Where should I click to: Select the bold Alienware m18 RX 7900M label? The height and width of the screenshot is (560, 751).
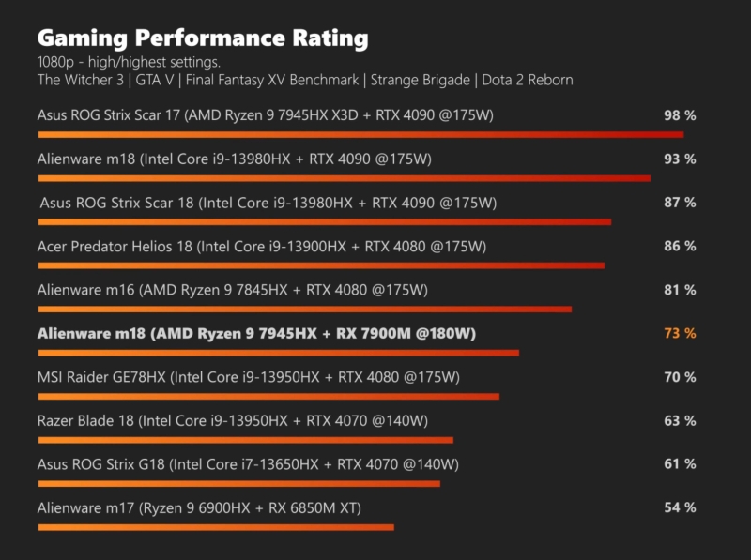(x=257, y=333)
